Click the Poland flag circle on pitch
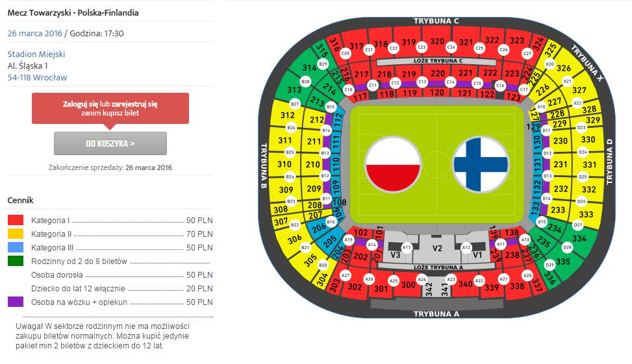The height and width of the screenshot is (364, 632). click(x=392, y=165)
